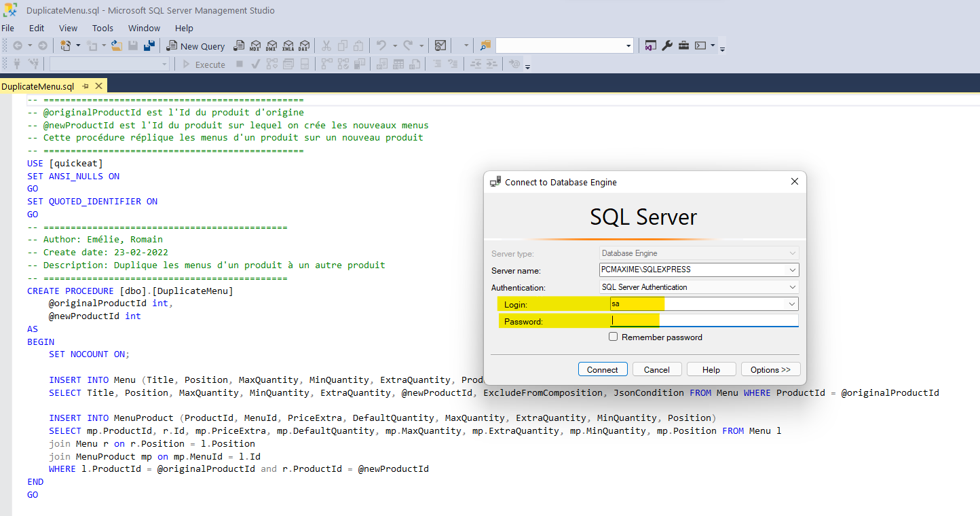Open an XMLA query window

(288, 45)
